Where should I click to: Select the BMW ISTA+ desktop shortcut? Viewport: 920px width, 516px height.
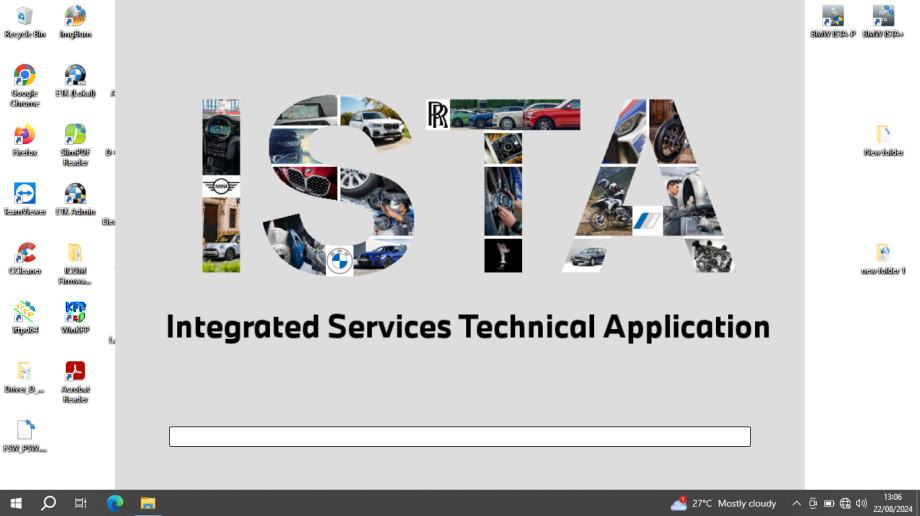pyautogui.click(x=883, y=22)
